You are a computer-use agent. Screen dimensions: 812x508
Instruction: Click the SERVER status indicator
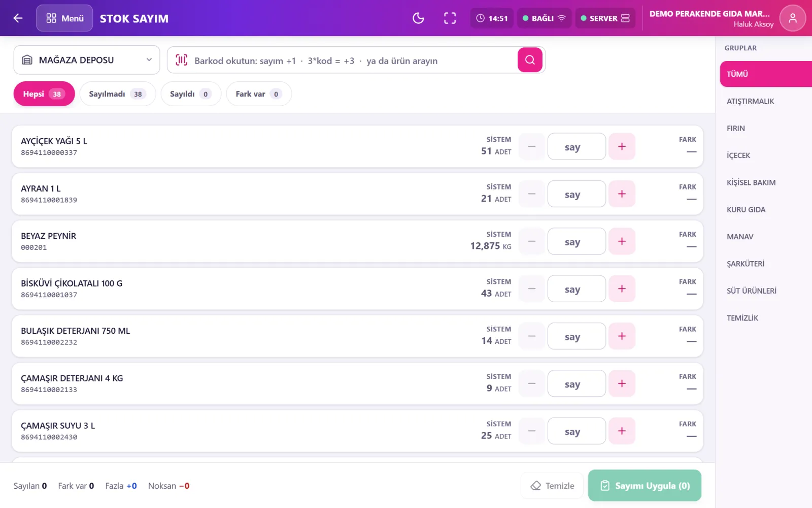[605, 18]
